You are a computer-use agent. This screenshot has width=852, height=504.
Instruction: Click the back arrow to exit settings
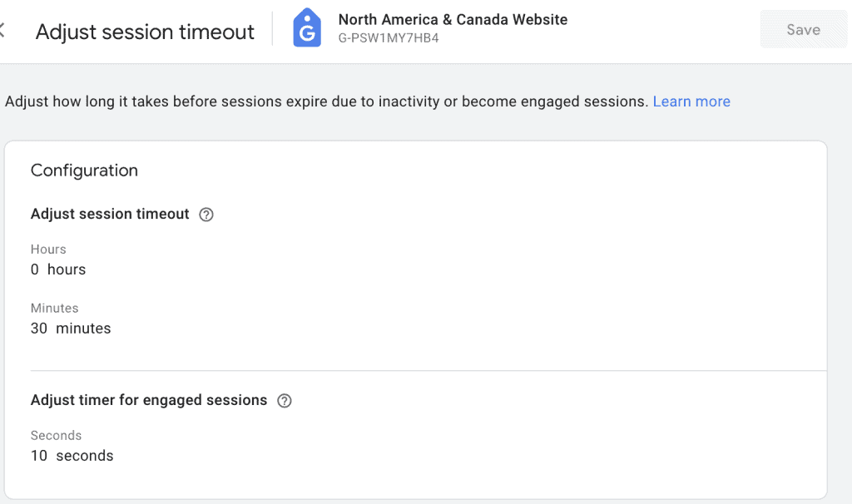point(4,27)
